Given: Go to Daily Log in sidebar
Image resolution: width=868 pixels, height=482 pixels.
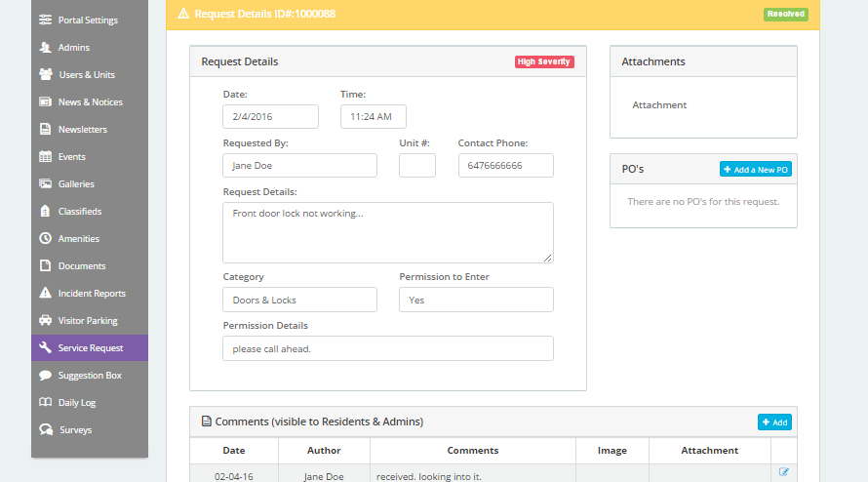Looking at the screenshot, I should point(76,403).
